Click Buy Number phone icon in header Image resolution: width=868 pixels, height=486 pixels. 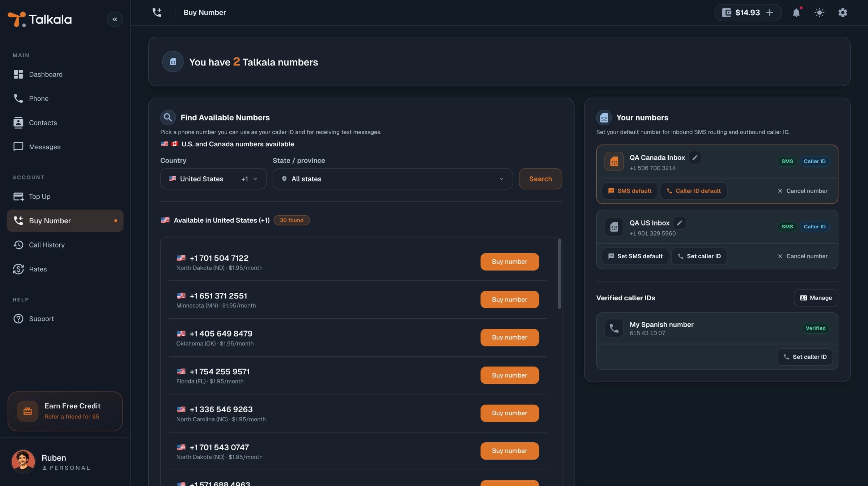tap(157, 13)
